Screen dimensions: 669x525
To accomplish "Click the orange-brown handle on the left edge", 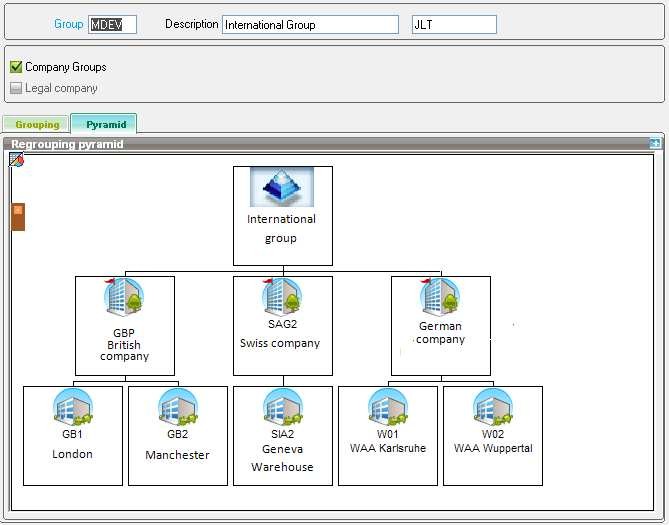I will pos(18,216).
